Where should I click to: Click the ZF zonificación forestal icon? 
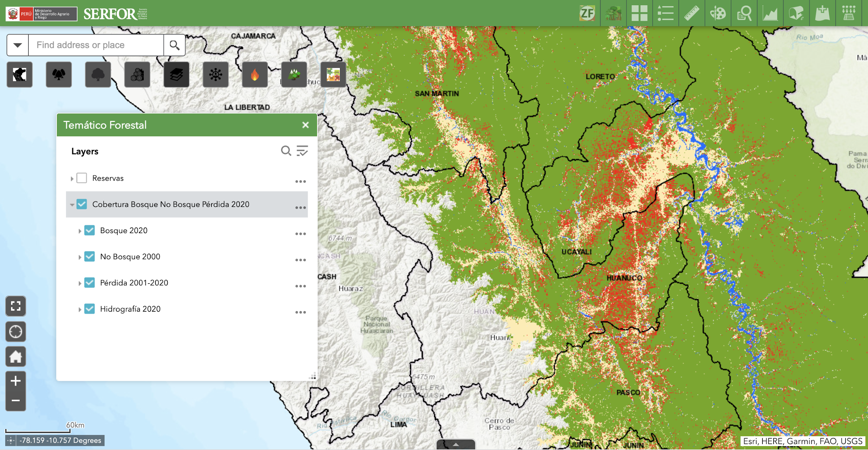click(x=587, y=14)
